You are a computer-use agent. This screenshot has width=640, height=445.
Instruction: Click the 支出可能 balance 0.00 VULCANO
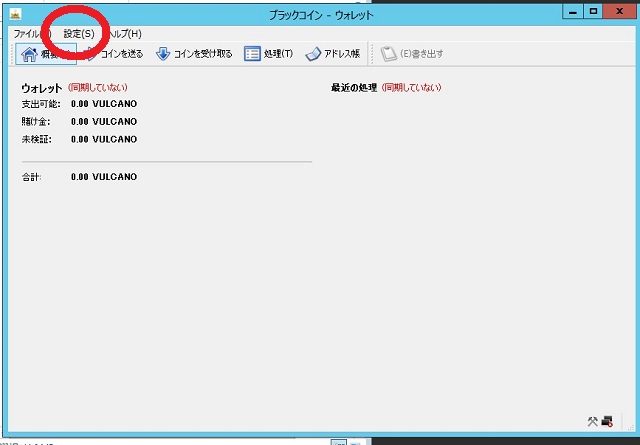pos(104,104)
